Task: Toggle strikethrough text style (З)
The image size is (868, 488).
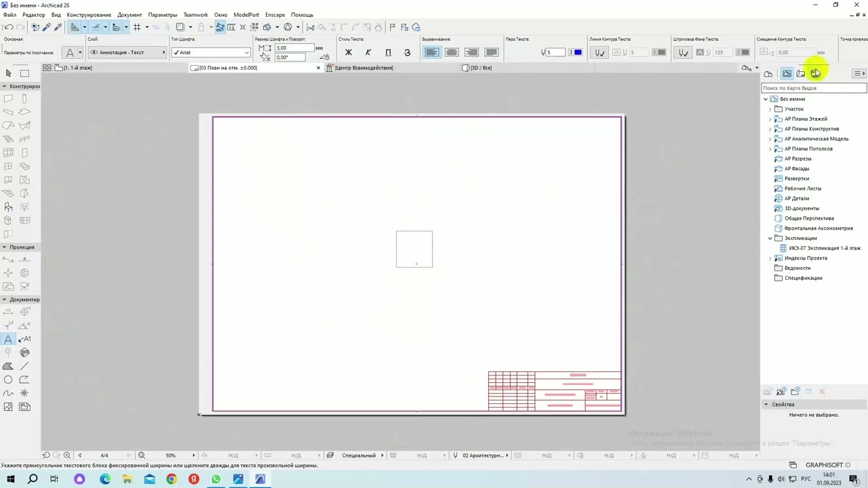Action: pos(407,52)
